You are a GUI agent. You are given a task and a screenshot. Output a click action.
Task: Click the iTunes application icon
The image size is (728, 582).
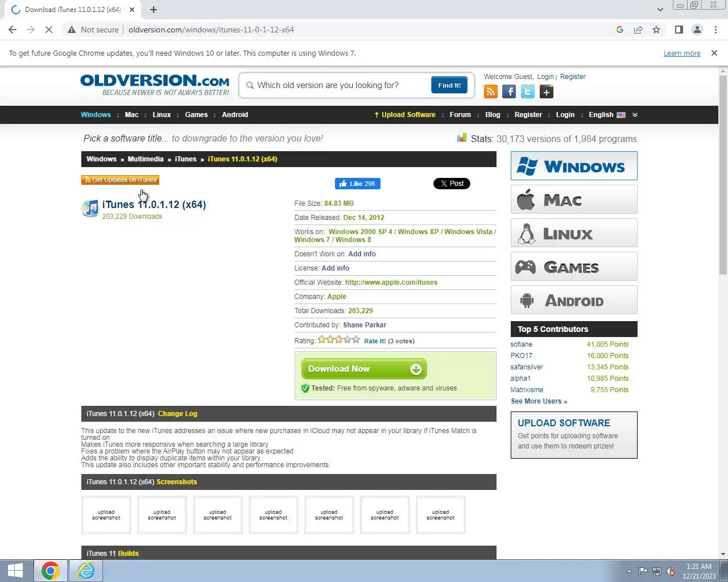(90, 208)
